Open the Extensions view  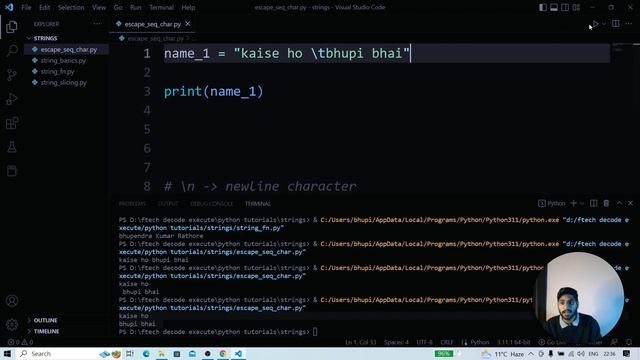click(x=12, y=123)
